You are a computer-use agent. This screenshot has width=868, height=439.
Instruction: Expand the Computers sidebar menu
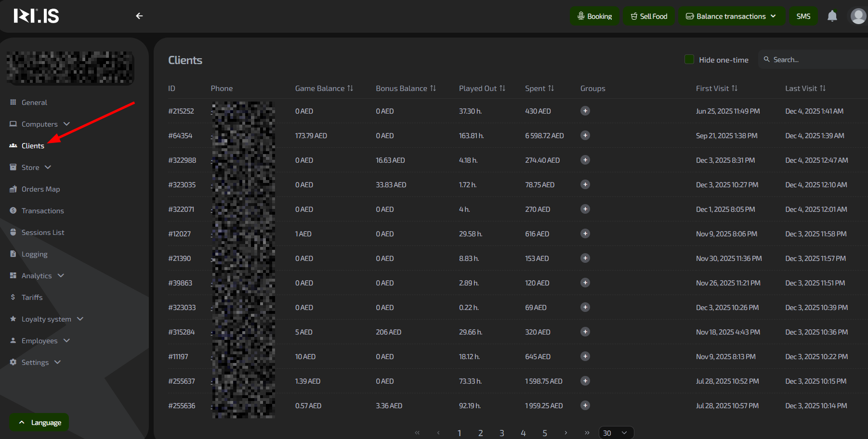click(39, 124)
